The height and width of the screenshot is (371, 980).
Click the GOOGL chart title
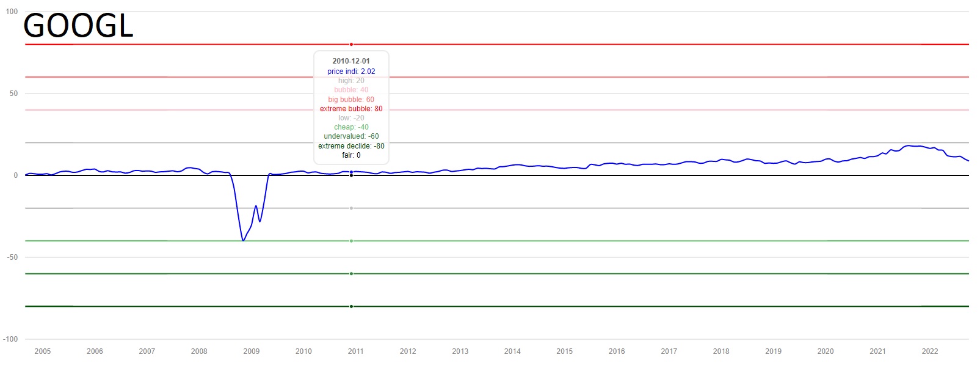coord(78,26)
